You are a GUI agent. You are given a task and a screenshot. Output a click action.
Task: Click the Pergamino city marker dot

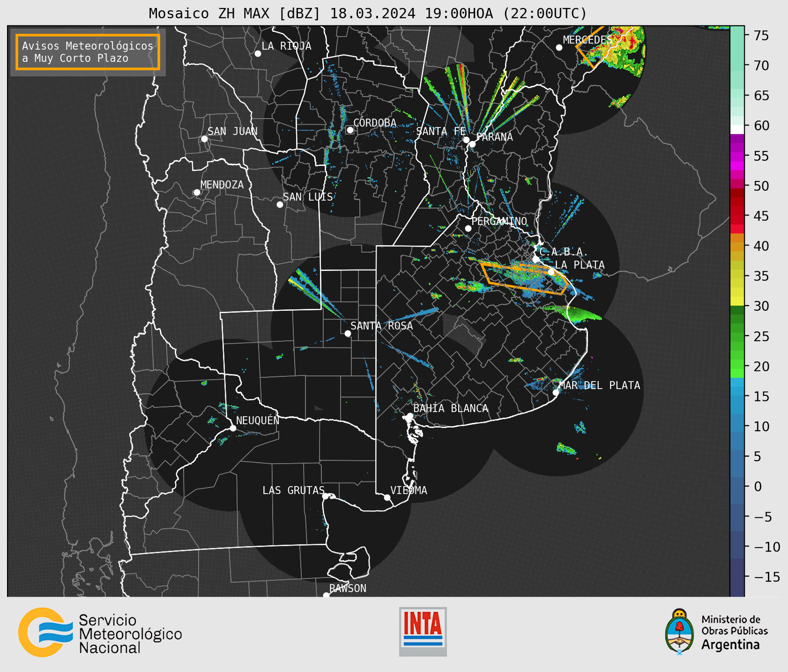click(468, 229)
